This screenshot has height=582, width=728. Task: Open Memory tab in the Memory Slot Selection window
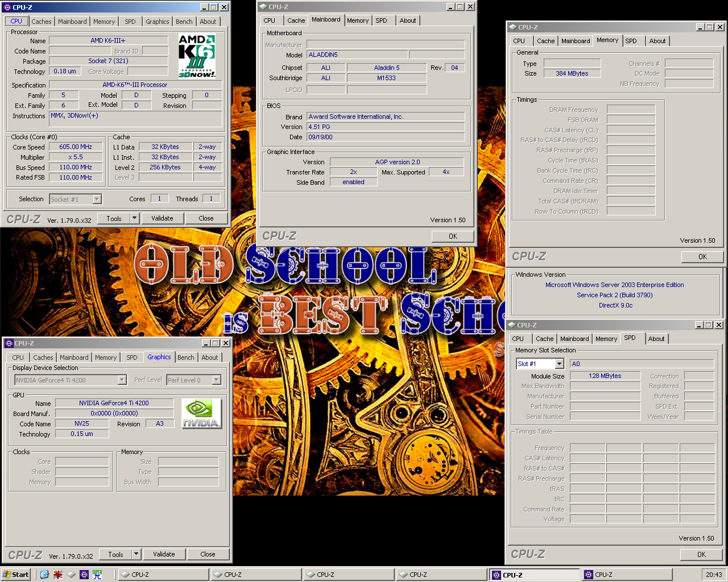(x=606, y=339)
